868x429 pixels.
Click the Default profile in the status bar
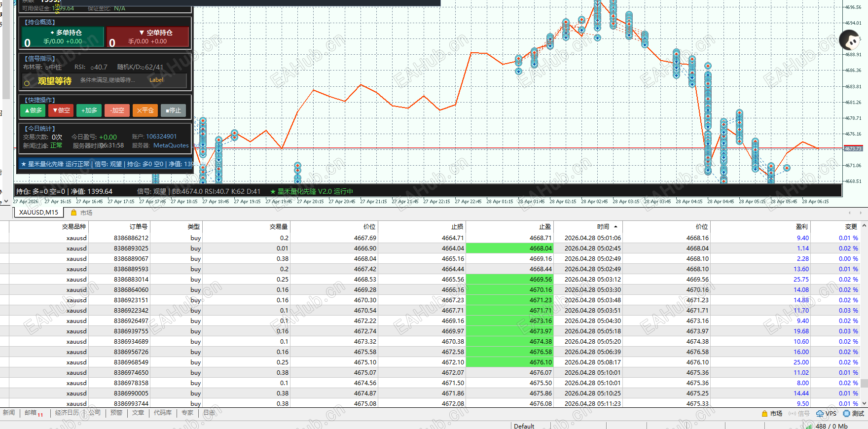pos(524,426)
